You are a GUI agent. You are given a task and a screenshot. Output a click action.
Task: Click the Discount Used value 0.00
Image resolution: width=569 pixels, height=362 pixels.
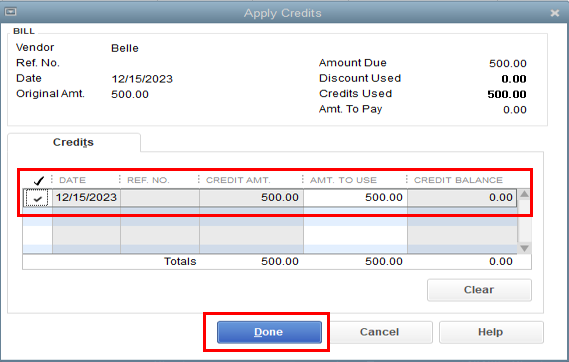514,79
